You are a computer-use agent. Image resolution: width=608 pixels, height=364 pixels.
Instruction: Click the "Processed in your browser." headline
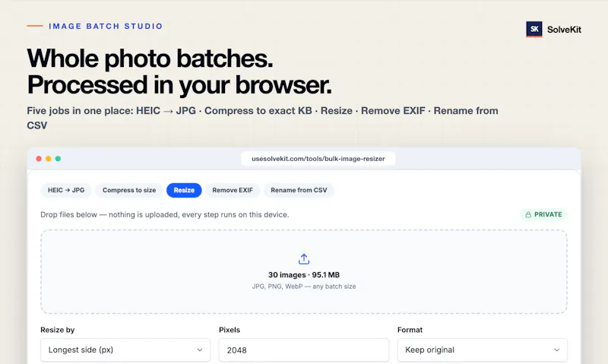click(179, 85)
